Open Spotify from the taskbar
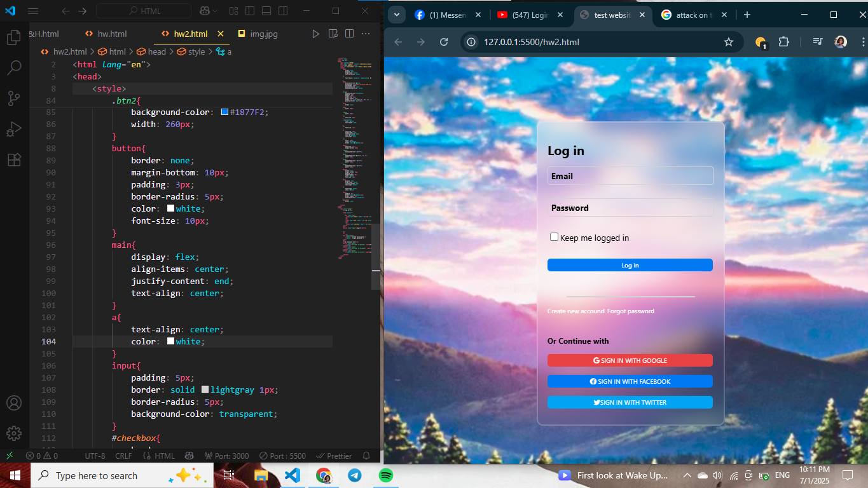This screenshot has width=868, height=488. tap(385, 475)
